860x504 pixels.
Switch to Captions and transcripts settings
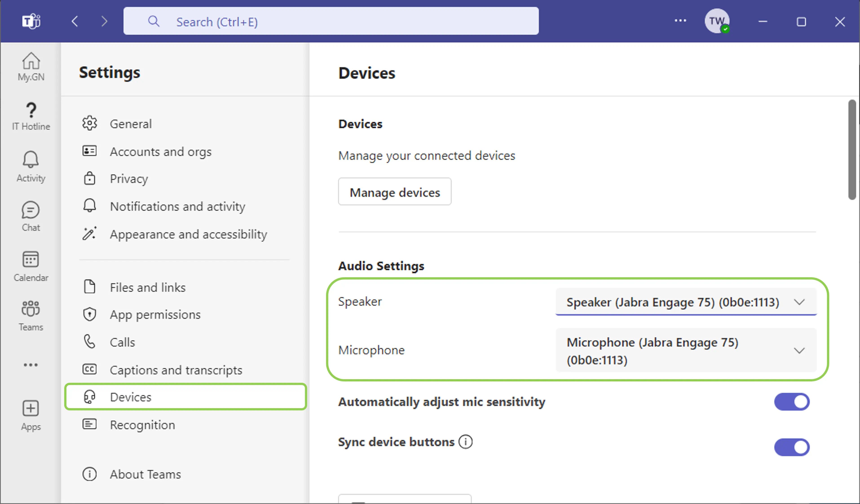(176, 370)
